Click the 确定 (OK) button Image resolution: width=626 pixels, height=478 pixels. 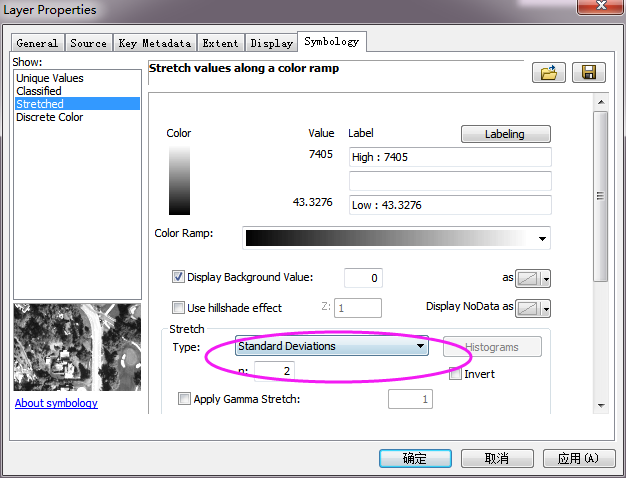[x=415, y=458]
